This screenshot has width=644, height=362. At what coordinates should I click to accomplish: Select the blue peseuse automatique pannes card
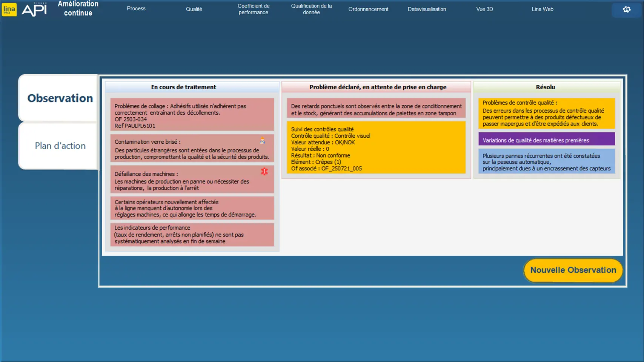coord(546,161)
